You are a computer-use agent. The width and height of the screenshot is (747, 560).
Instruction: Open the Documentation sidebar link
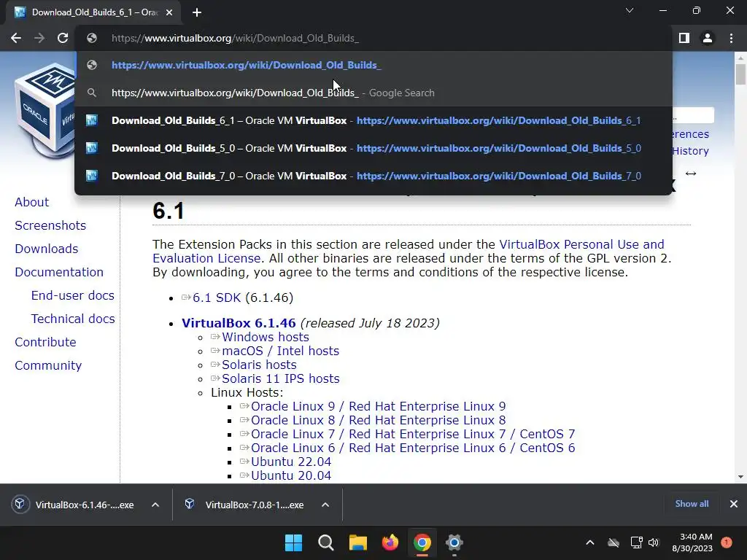point(59,272)
